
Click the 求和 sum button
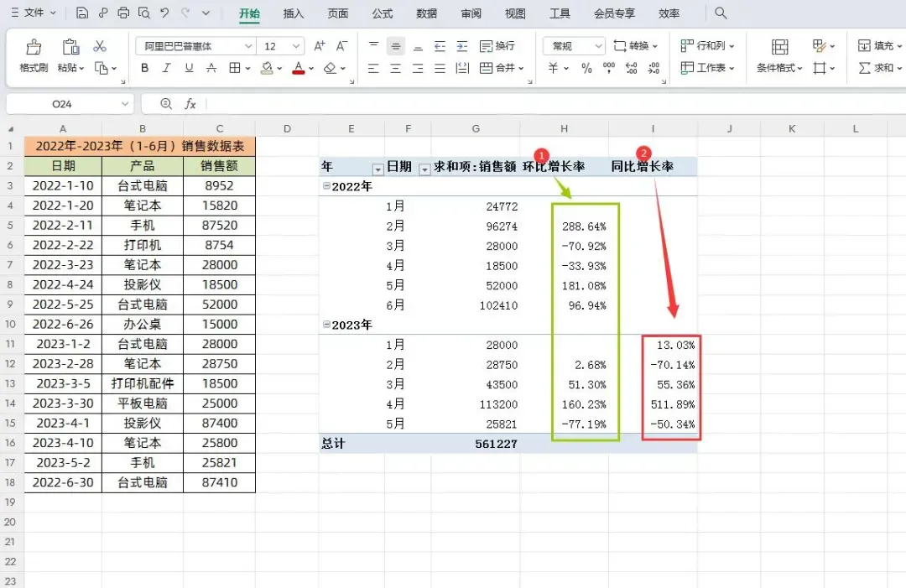point(879,68)
